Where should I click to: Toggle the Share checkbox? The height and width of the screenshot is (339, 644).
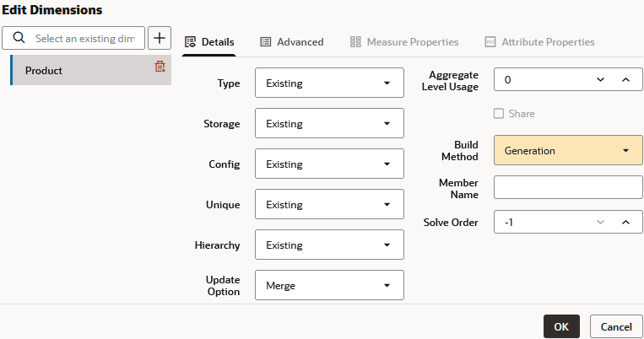pos(499,113)
